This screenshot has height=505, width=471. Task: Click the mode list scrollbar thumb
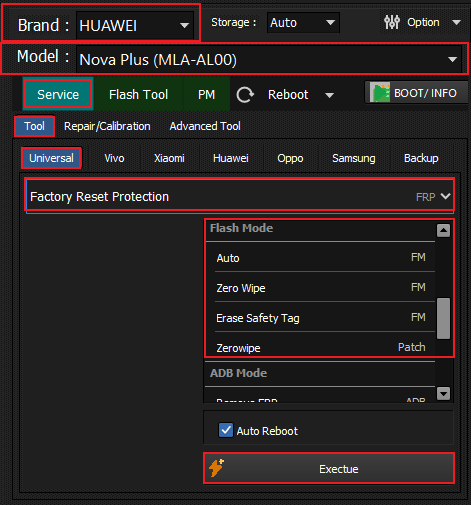pos(443,318)
